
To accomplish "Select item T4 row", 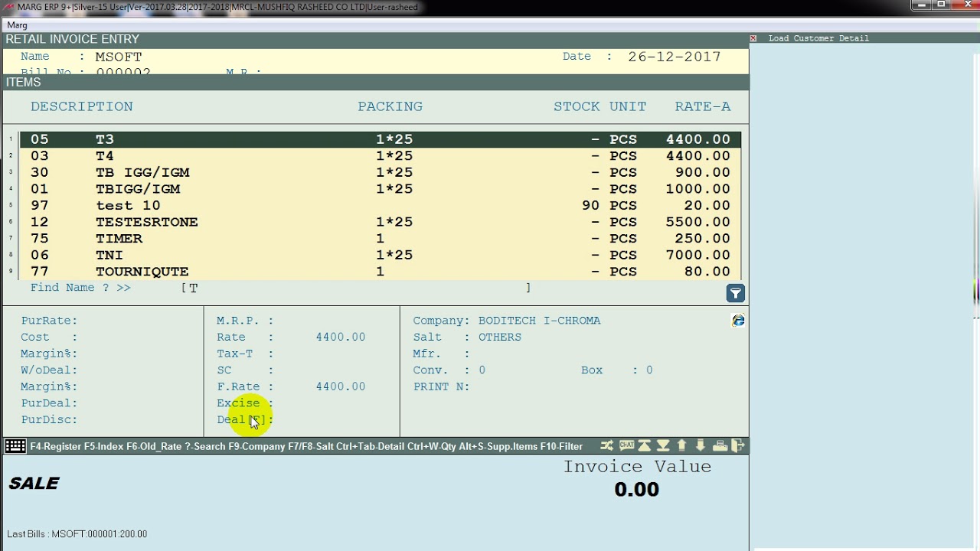I will (380, 156).
